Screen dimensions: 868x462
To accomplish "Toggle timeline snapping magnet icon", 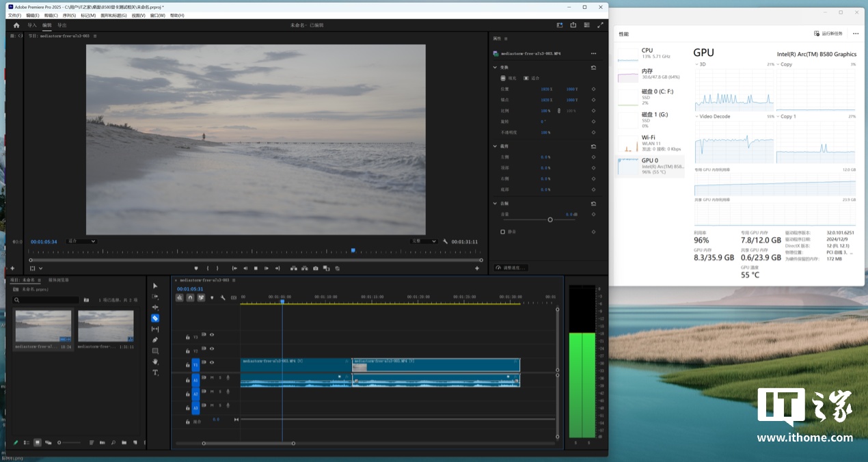I will [x=190, y=298].
